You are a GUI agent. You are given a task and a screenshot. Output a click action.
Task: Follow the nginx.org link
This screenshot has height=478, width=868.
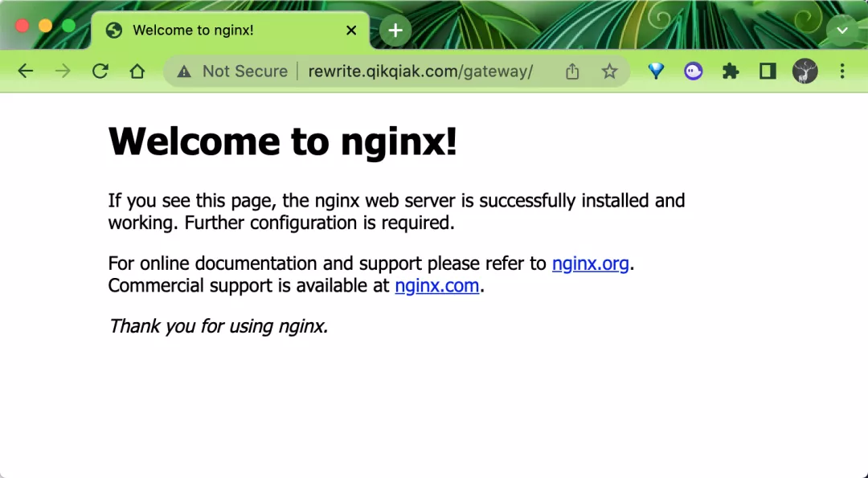click(x=590, y=264)
